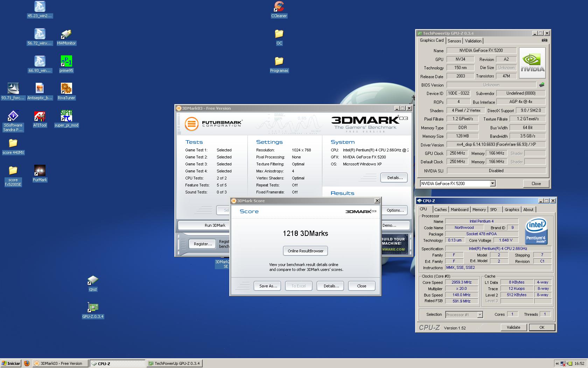The width and height of the screenshot is (588, 368).
Task: Click Save As in the 3DMark Score dialog
Action: (x=268, y=286)
